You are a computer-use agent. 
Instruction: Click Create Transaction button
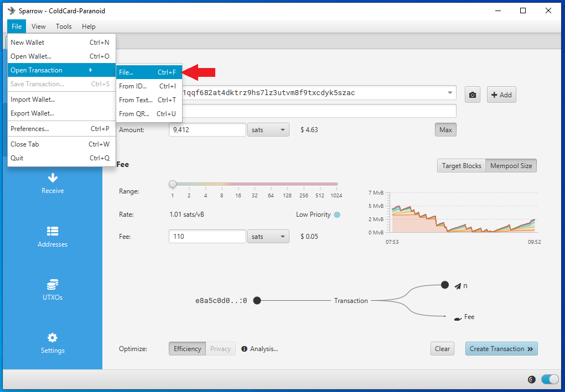point(501,349)
